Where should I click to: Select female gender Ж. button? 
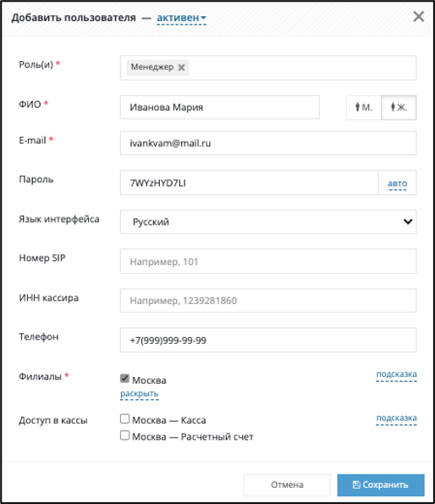pyautogui.click(x=399, y=108)
